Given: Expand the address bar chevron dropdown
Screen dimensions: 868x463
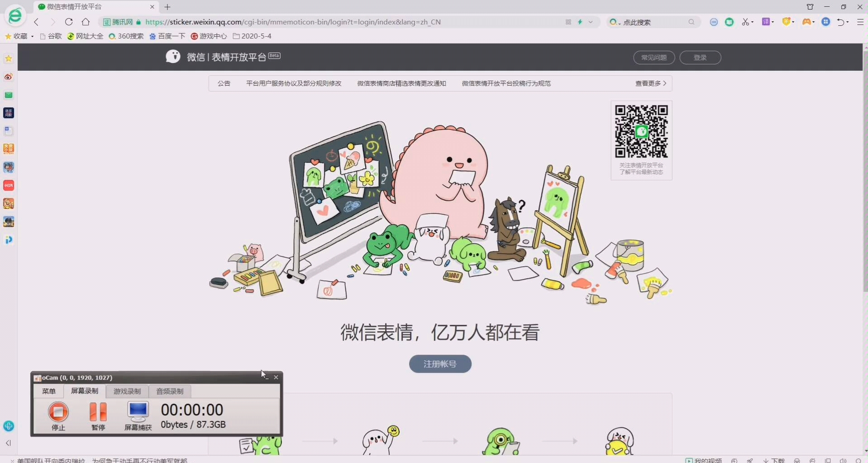Looking at the screenshot, I should point(591,22).
